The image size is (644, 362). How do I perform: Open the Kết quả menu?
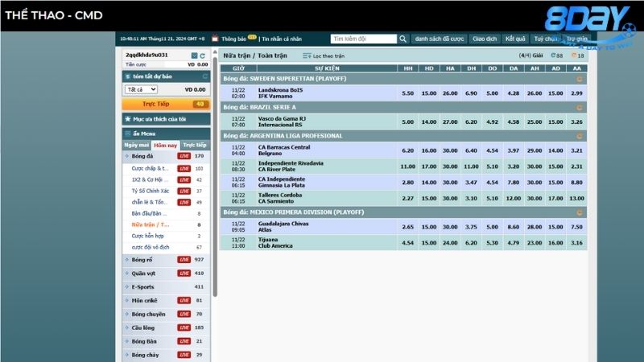click(515, 39)
